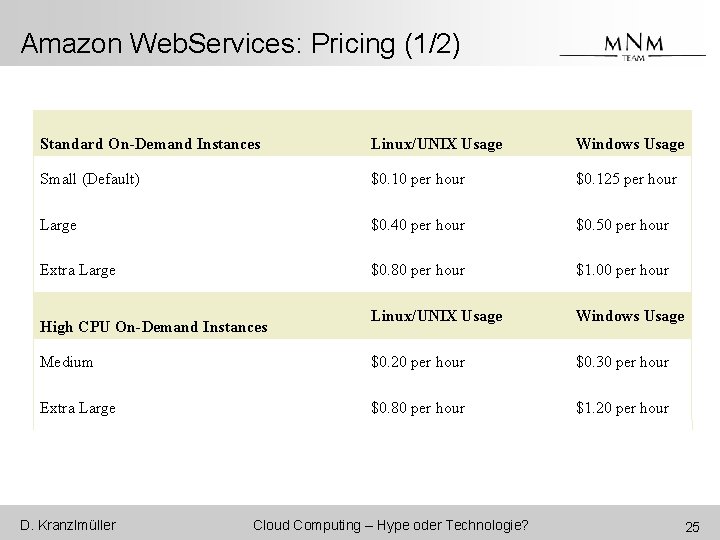Click the slide number 25
720x540 pixels.
click(691, 526)
